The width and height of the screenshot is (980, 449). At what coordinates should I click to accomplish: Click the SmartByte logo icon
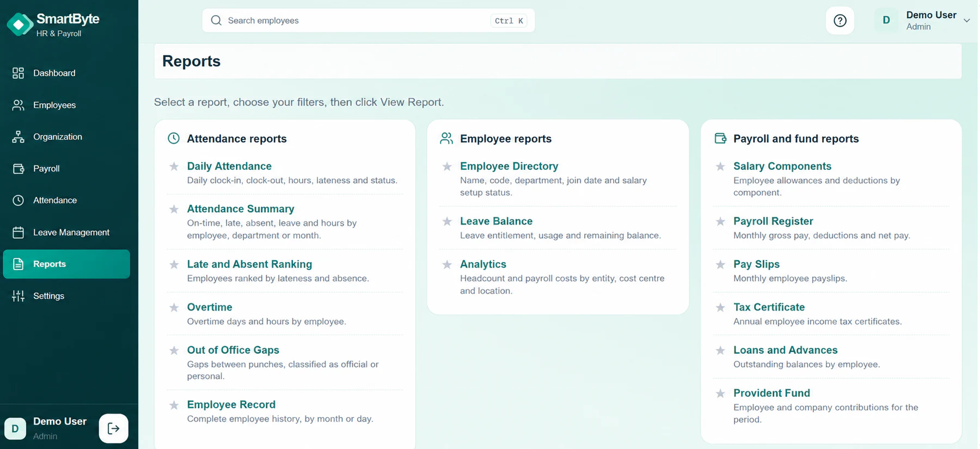coord(20,24)
